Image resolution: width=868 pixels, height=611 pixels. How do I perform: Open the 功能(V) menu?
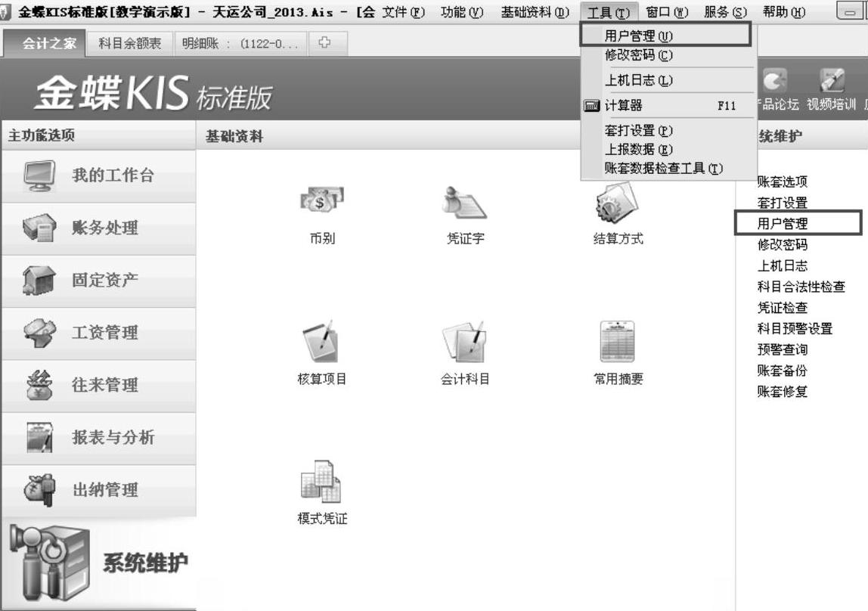pos(462,11)
